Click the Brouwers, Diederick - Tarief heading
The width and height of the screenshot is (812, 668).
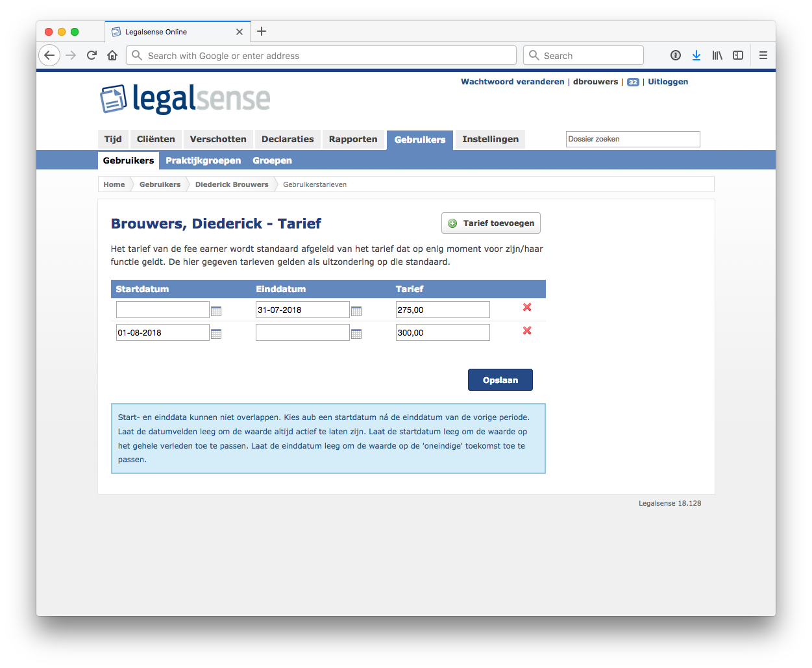click(216, 223)
